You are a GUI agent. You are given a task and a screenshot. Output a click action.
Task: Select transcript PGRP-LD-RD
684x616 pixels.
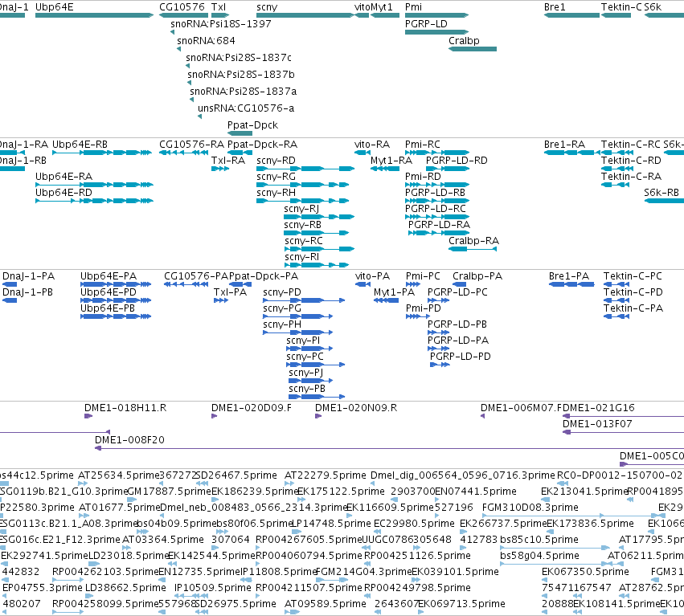(448, 169)
